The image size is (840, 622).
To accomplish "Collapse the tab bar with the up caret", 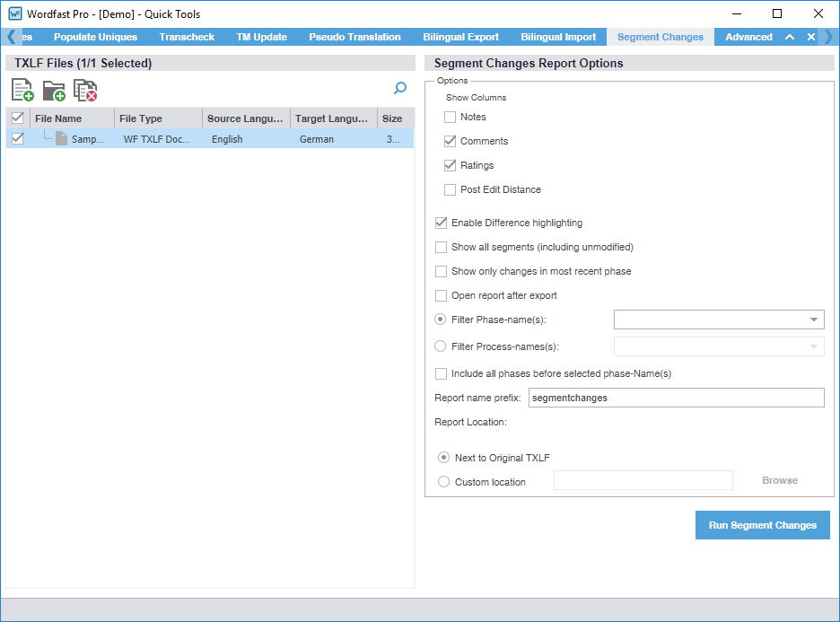I will [x=790, y=37].
